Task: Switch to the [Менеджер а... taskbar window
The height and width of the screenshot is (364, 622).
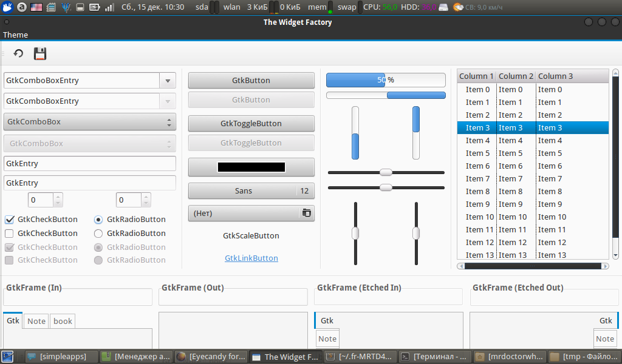Action: (135, 357)
